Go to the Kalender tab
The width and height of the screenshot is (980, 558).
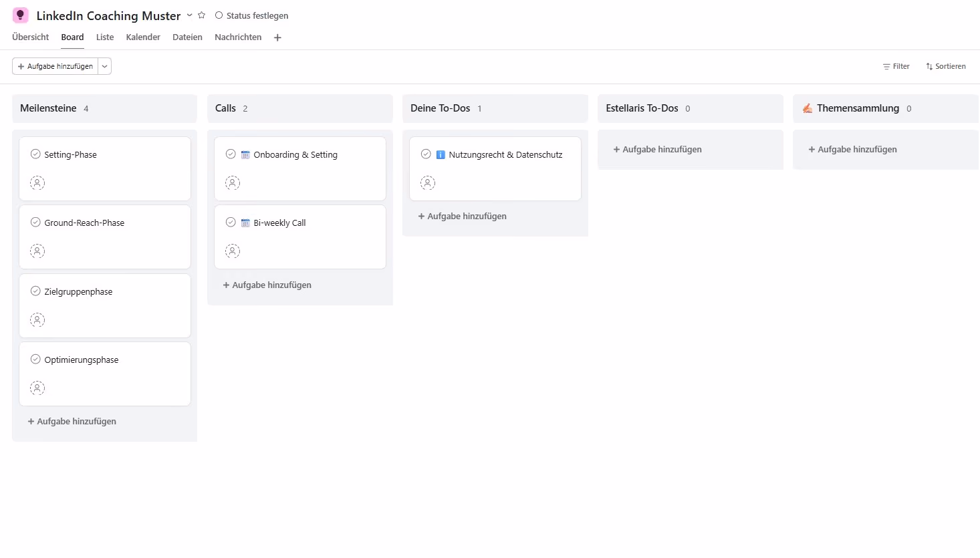tap(143, 37)
